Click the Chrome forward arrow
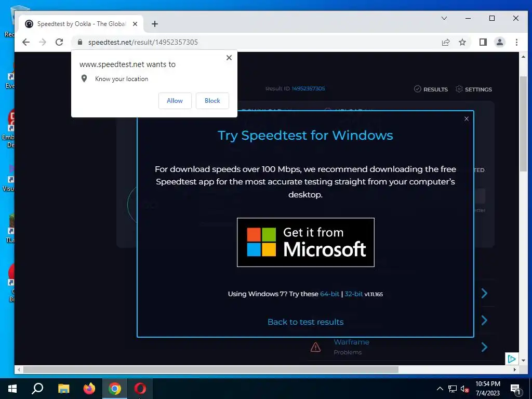The height and width of the screenshot is (399, 532). point(43,42)
